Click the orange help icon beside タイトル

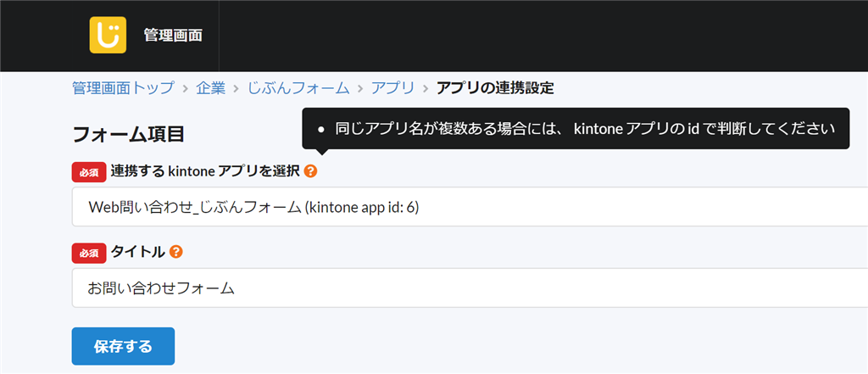(176, 252)
